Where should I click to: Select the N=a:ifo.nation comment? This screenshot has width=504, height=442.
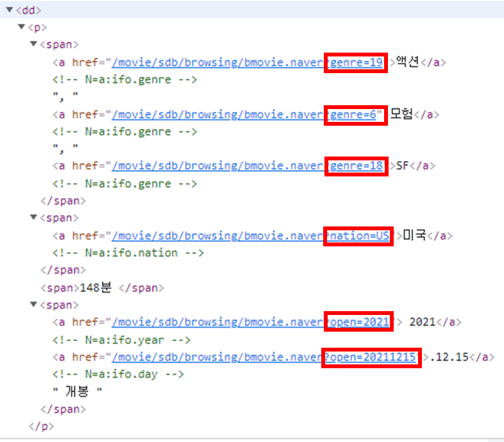click(128, 253)
